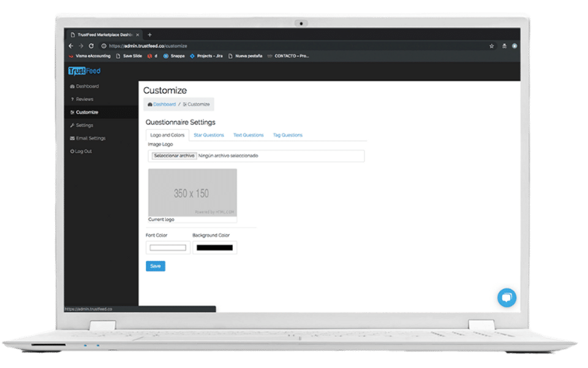The height and width of the screenshot is (368, 588).
Task: Reload the page with refresh icon
Action: (x=91, y=46)
